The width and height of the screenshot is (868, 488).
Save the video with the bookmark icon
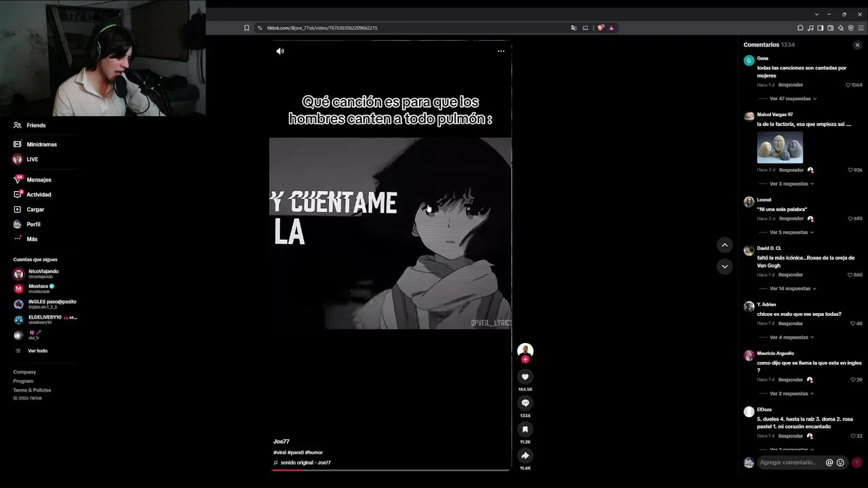pyautogui.click(x=525, y=429)
